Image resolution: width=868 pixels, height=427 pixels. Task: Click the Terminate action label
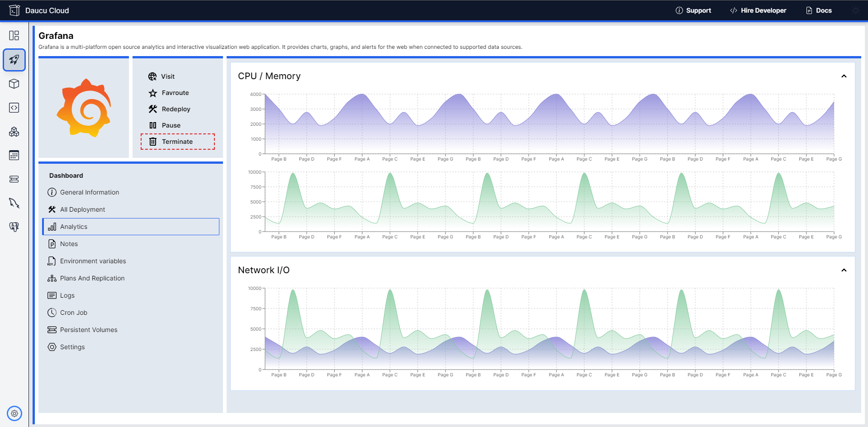(177, 142)
